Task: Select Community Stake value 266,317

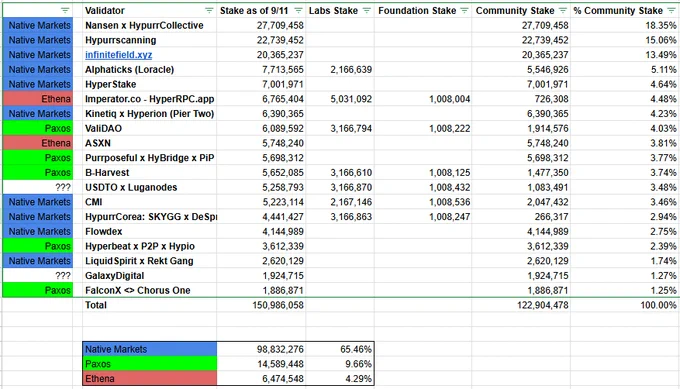Action: (521, 217)
